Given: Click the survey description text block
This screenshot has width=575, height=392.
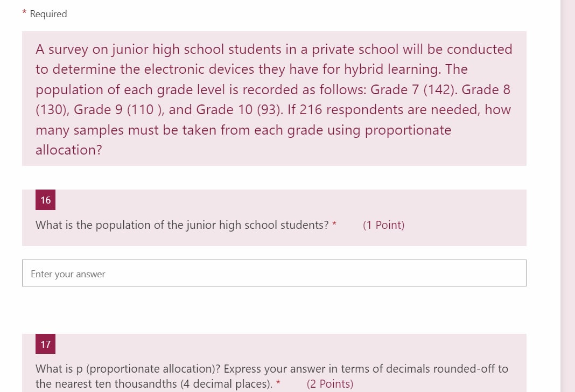Looking at the screenshot, I should point(274,100).
